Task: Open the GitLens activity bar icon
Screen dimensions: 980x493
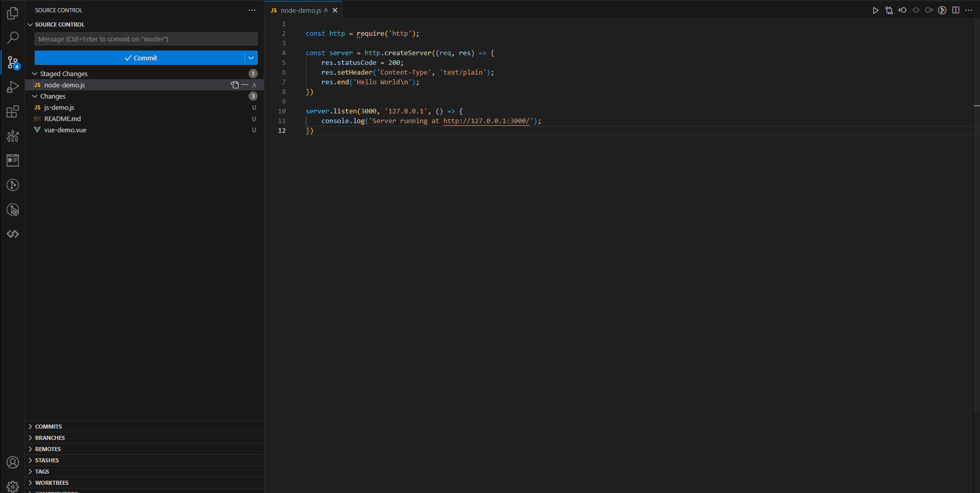Action: tap(13, 185)
